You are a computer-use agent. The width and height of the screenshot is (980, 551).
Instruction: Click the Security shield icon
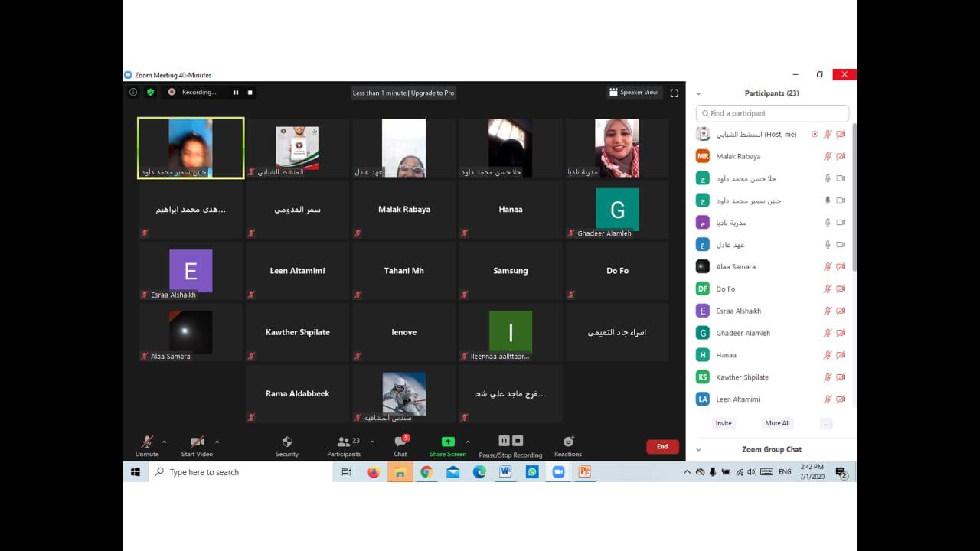(x=287, y=442)
